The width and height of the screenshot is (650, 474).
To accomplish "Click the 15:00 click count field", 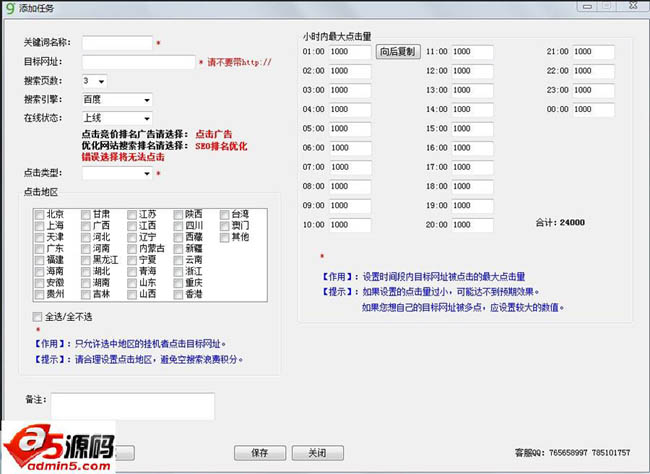I will (473, 129).
